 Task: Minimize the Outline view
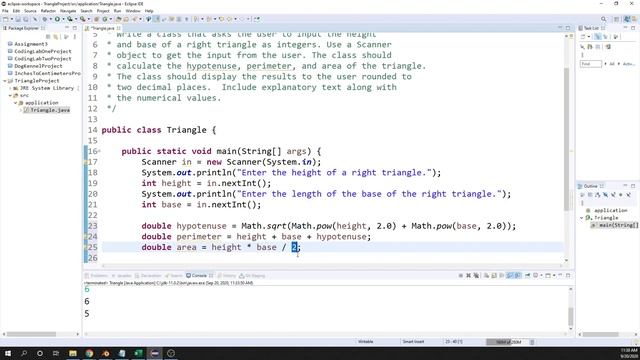(x=625, y=186)
